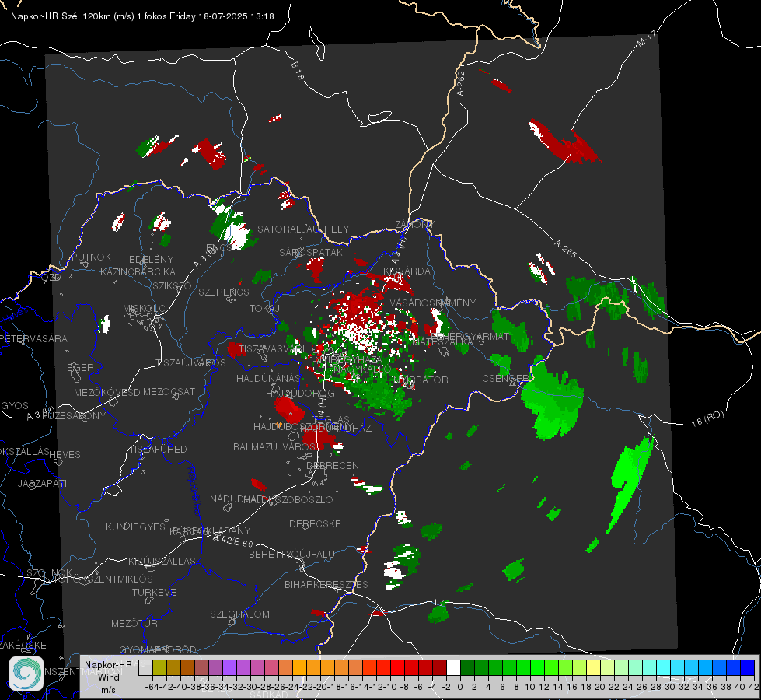This screenshot has height=700, width=761.
Task: Click the HEVES city label
Action: pos(65,455)
